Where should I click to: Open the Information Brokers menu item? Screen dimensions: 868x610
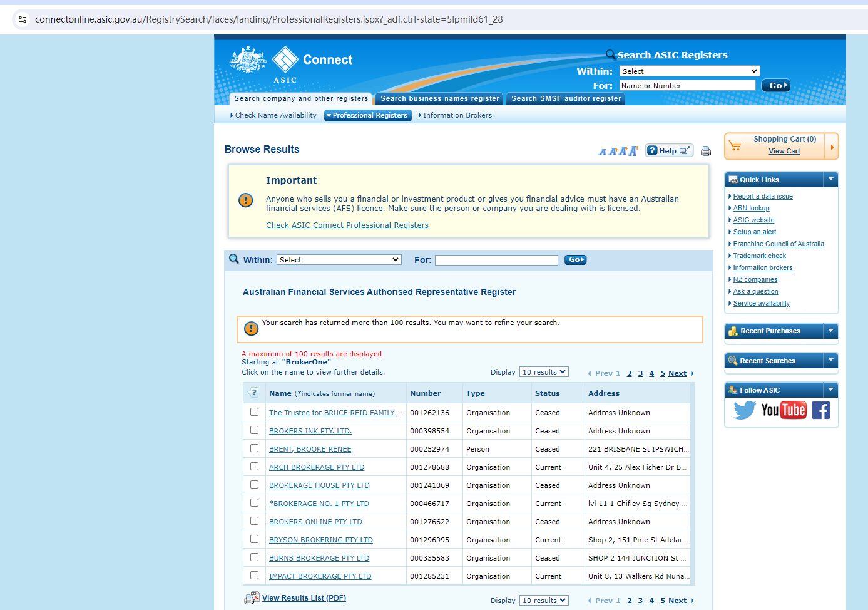point(457,115)
